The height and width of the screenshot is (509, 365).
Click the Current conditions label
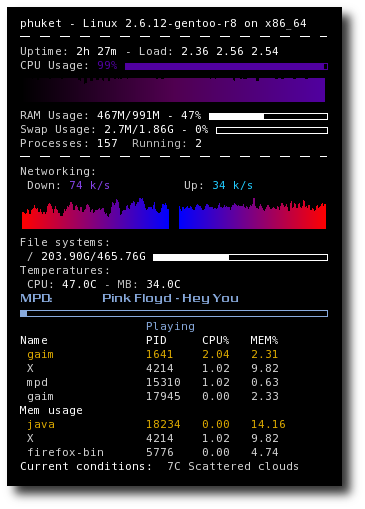pyautogui.click(x=86, y=466)
